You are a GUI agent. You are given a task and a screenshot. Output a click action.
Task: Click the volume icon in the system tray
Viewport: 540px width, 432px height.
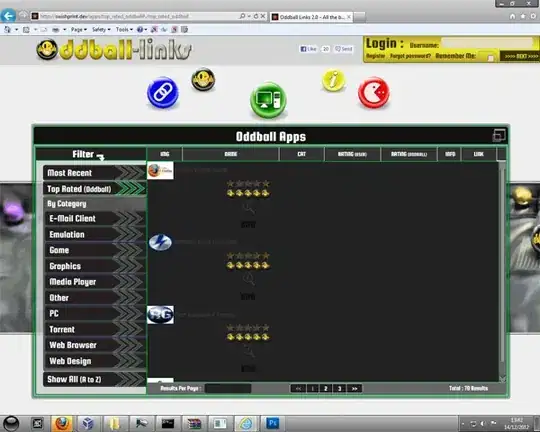point(482,423)
